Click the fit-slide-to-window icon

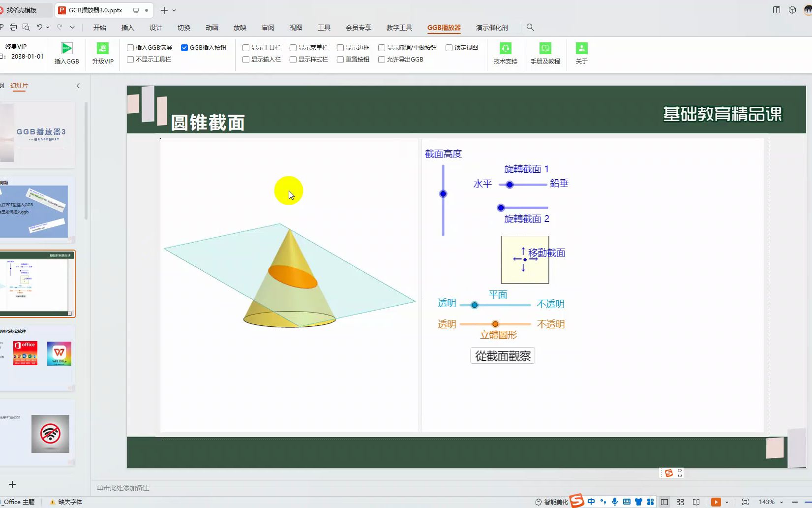[x=745, y=502]
